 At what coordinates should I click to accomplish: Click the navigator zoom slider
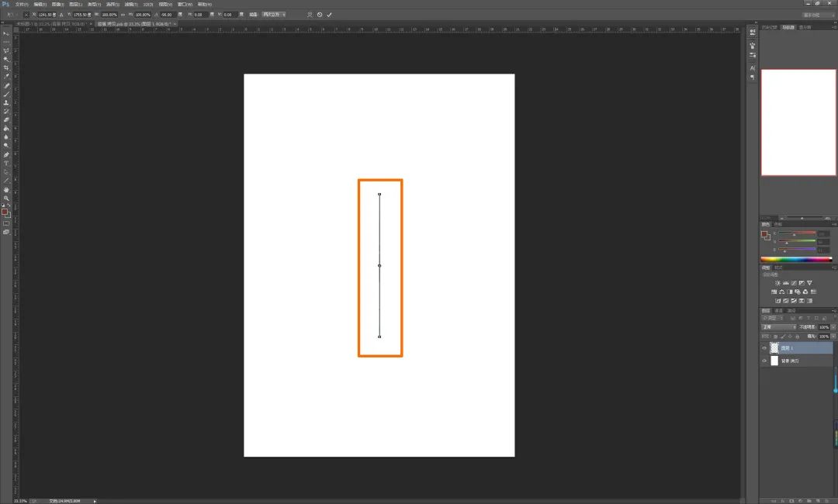click(802, 218)
